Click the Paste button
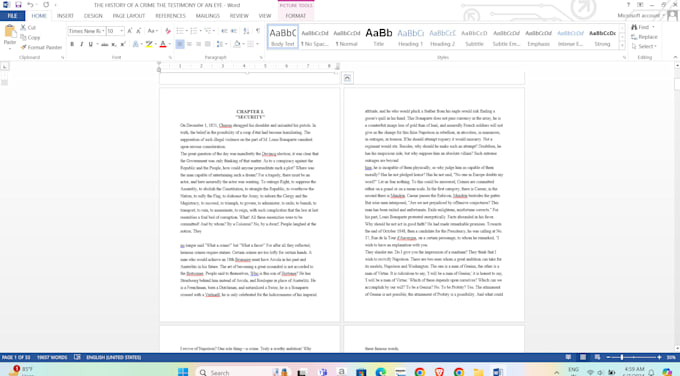Image resolution: width=680 pixels, height=376 pixels. click(x=10, y=36)
